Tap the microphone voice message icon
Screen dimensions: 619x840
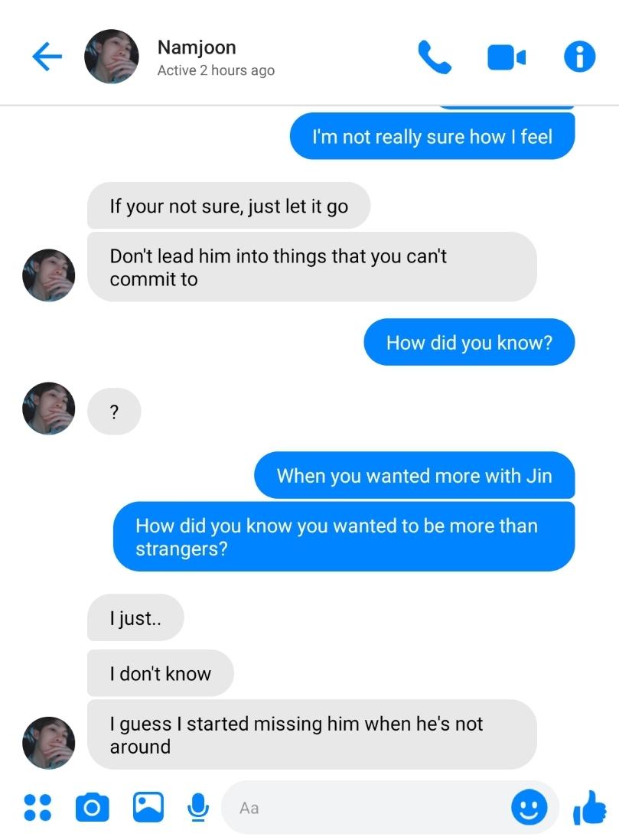198,807
